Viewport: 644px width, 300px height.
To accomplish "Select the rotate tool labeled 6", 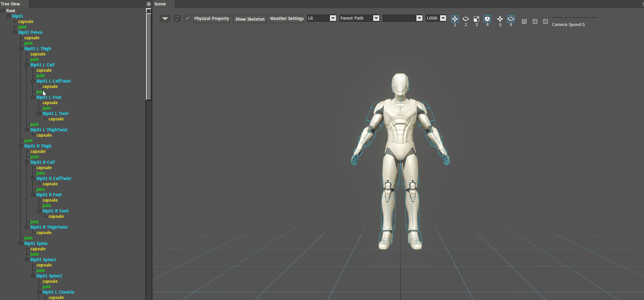I will click(511, 19).
